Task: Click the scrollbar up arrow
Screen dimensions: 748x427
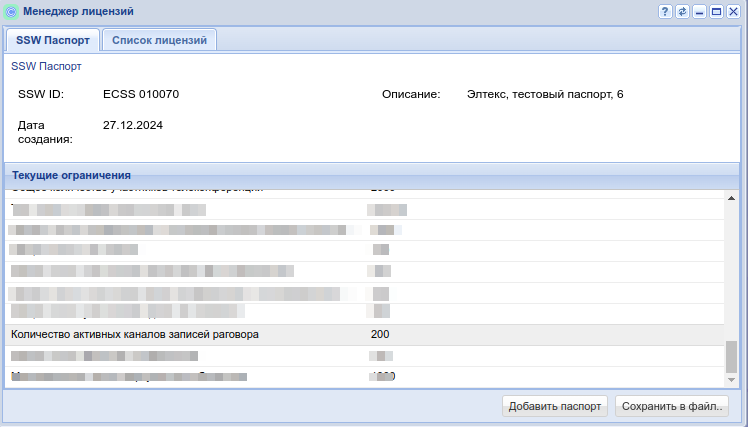Action: (731, 198)
